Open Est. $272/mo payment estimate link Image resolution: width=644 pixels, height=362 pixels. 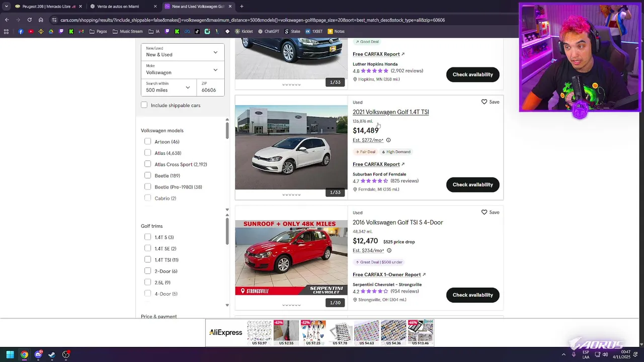[x=368, y=140]
